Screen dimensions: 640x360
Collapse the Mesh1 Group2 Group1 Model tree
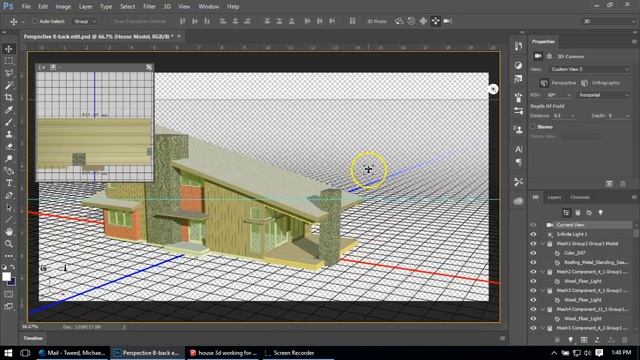543,244
